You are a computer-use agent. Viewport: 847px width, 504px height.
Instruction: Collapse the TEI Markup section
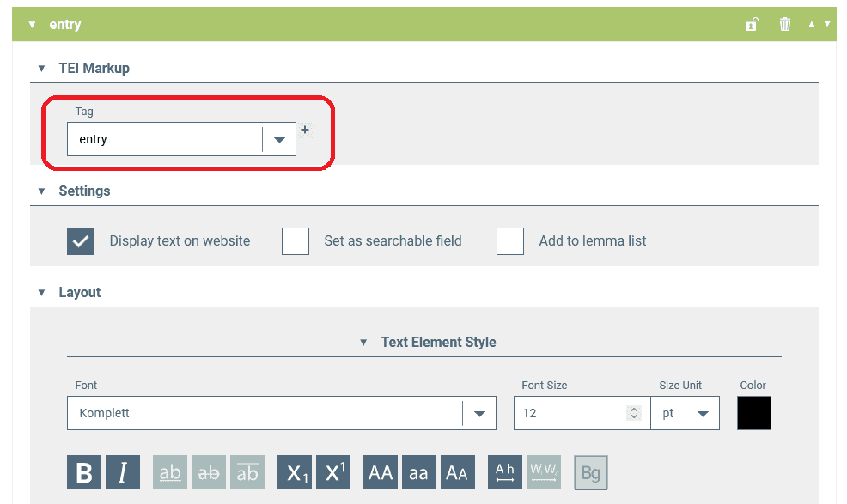[41, 69]
